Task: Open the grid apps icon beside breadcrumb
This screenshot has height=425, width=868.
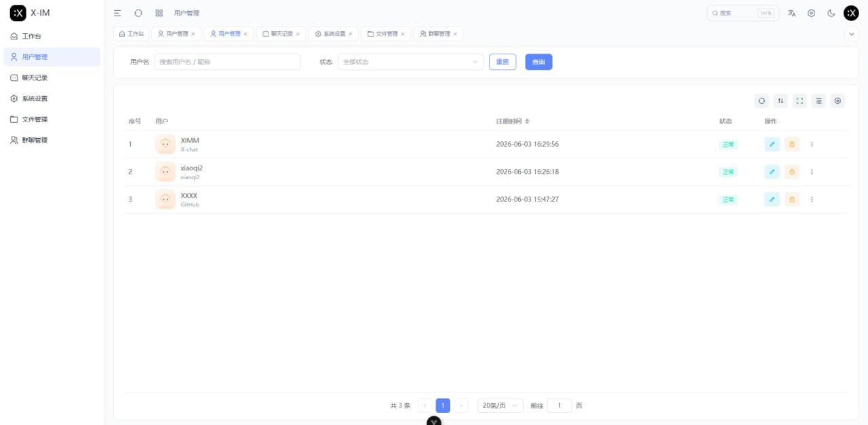Action: tap(159, 13)
